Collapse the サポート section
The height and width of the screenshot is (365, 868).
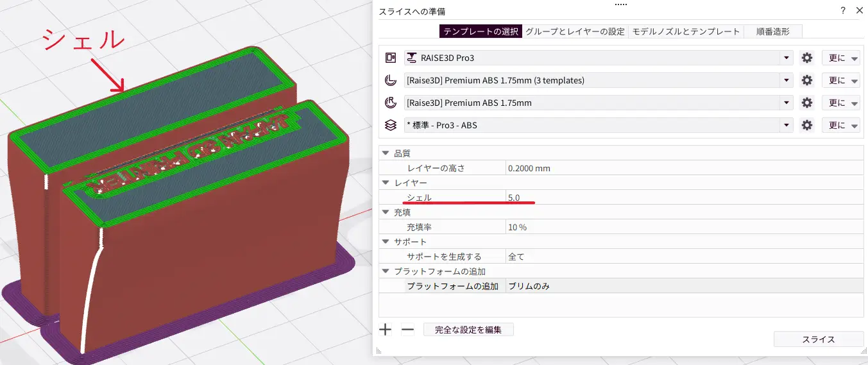386,242
